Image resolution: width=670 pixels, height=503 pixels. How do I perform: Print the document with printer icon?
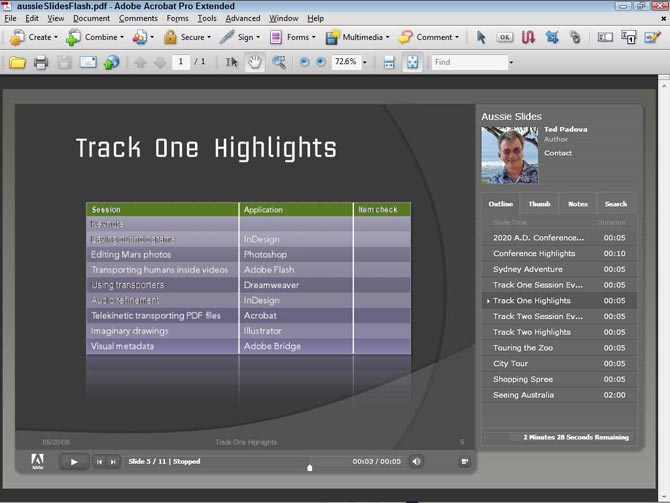[41, 62]
